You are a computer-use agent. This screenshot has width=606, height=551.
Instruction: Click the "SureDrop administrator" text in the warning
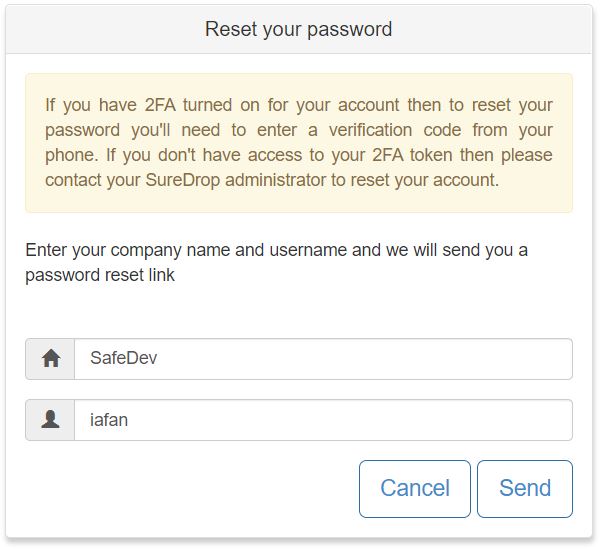[210, 181]
